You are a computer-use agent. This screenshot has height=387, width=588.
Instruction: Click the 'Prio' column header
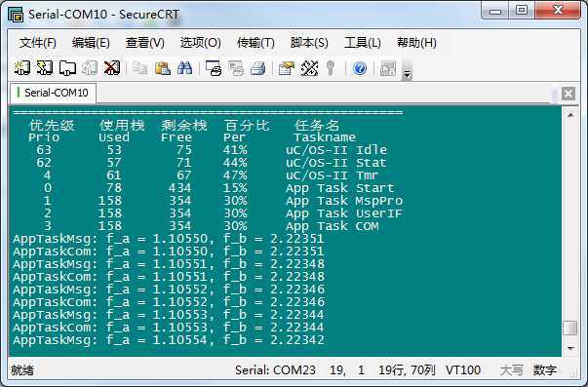44,137
